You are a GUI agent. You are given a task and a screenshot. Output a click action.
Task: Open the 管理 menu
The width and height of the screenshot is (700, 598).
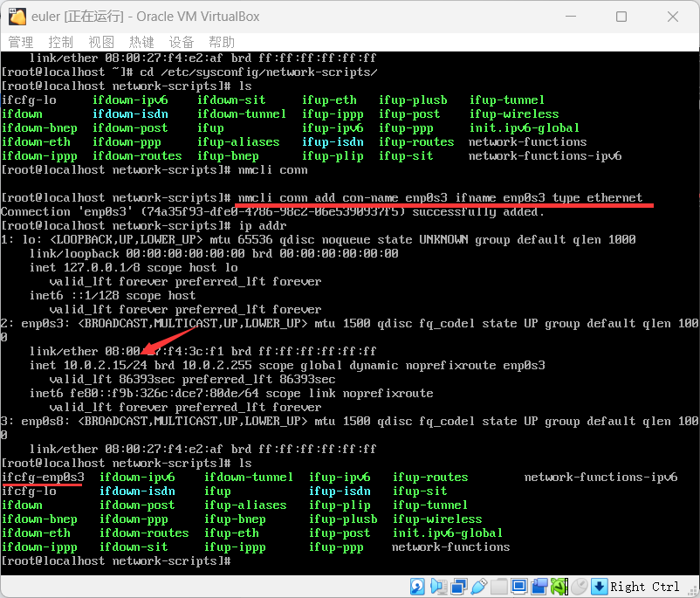click(20, 41)
